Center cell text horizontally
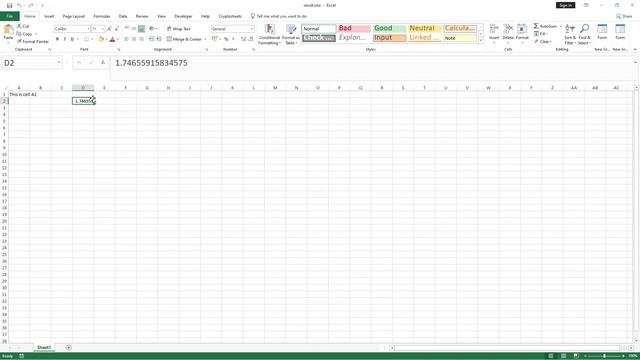This screenshot has height=360, width=640. 134,39
